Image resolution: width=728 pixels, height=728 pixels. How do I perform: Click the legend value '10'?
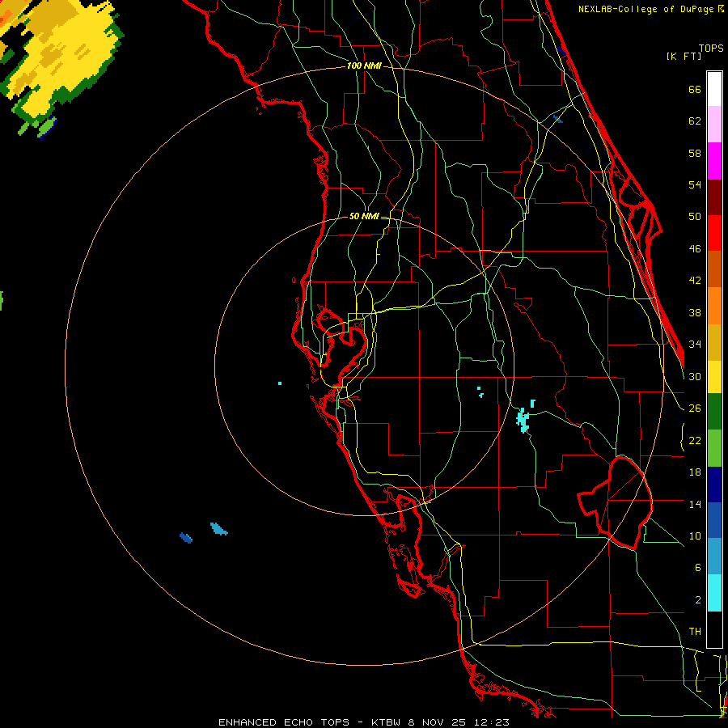[695, 536]
